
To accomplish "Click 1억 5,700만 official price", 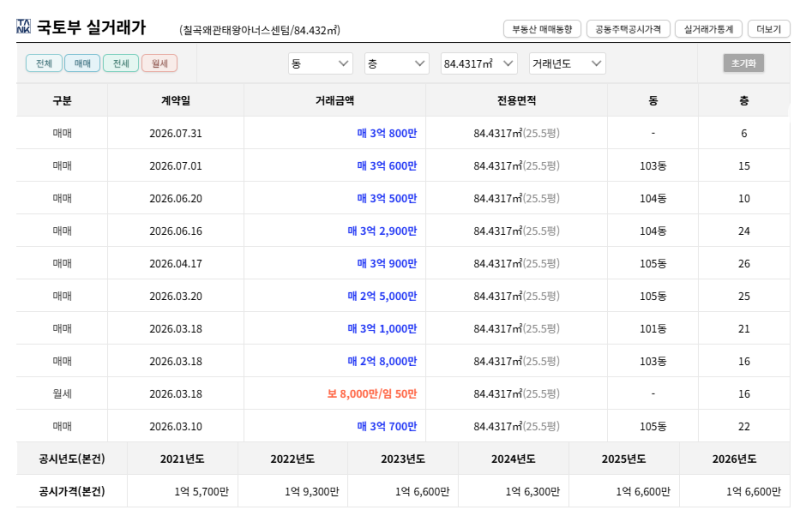I will point(202,492).
